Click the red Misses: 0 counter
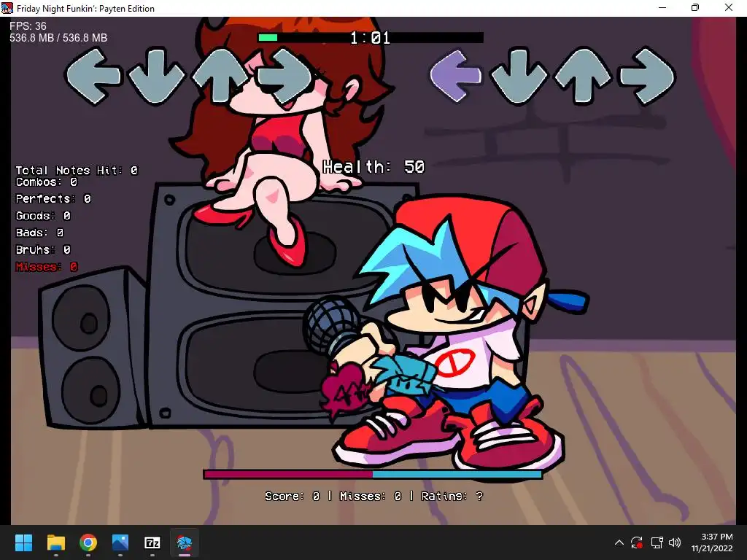Image resolution: width=747 pixels, height=560 pixels. click(46, 267)
